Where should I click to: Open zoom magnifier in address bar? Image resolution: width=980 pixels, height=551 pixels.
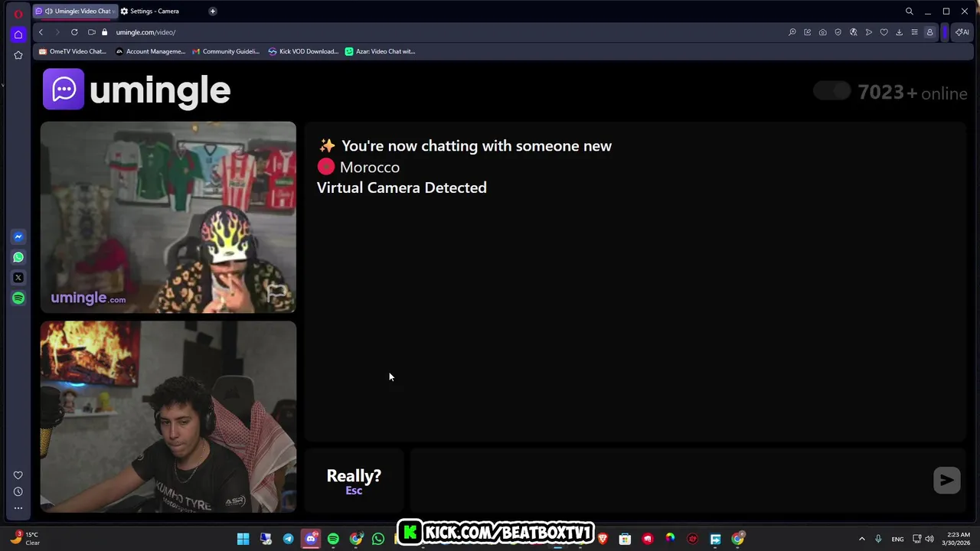click(x=792, y=32)
